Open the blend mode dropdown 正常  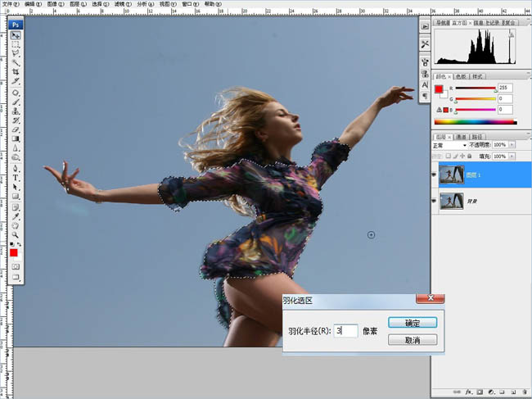point(449,145)
